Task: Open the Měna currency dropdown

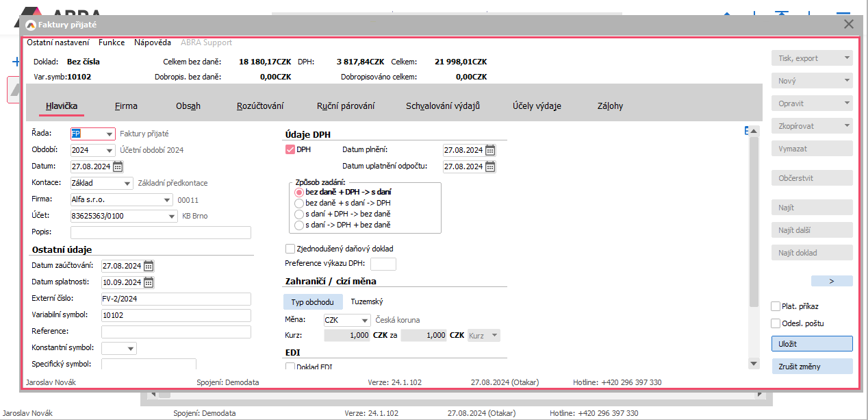Action: pyautogui.click(x=366, y=320)
